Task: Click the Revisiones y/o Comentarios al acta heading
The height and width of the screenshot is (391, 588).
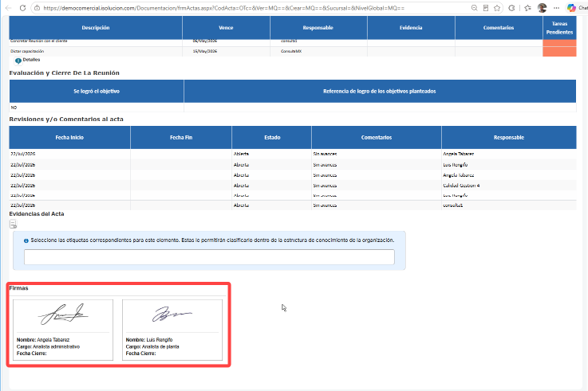Action: (66, 119)
